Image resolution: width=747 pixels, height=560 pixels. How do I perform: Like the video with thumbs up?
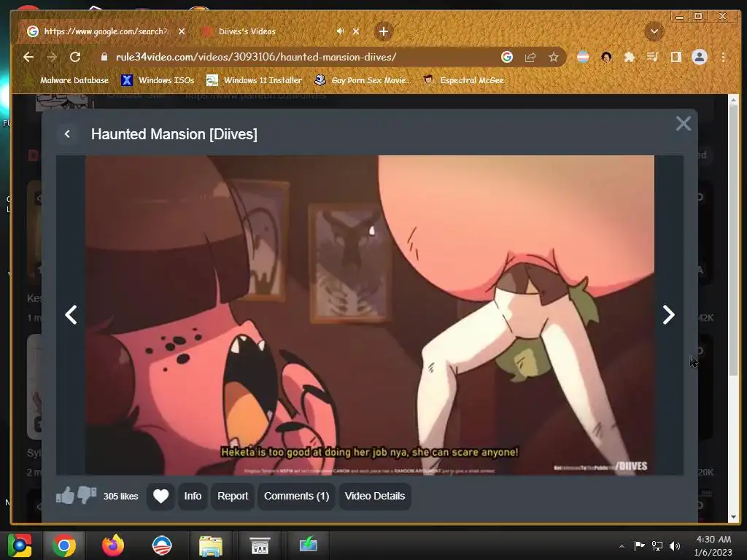pos(65,495)
